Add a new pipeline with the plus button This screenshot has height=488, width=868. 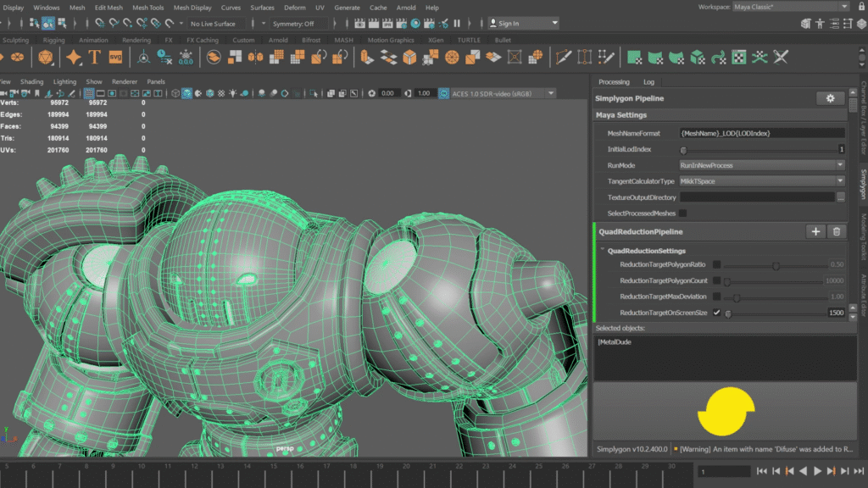tap(815, 231)
